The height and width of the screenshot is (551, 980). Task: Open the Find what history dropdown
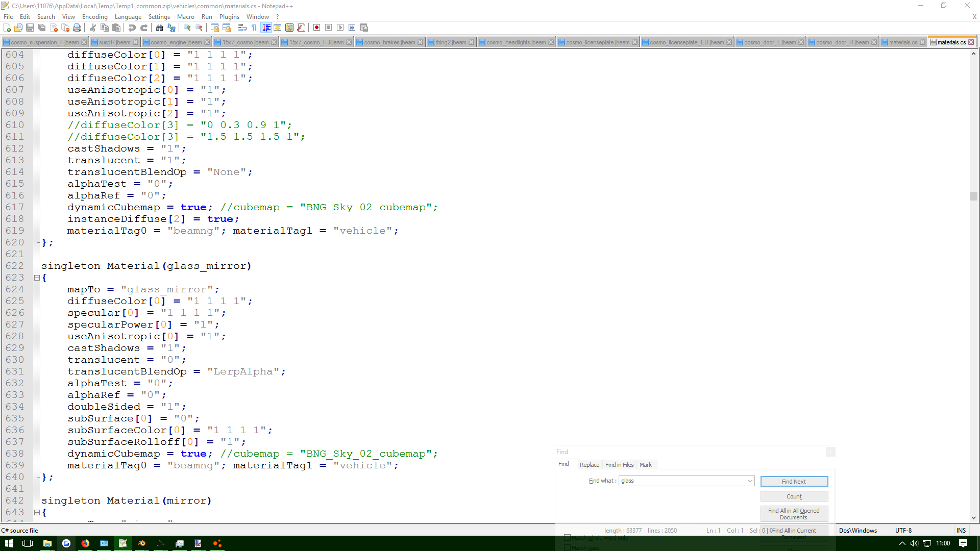click(x=750, y=481)
